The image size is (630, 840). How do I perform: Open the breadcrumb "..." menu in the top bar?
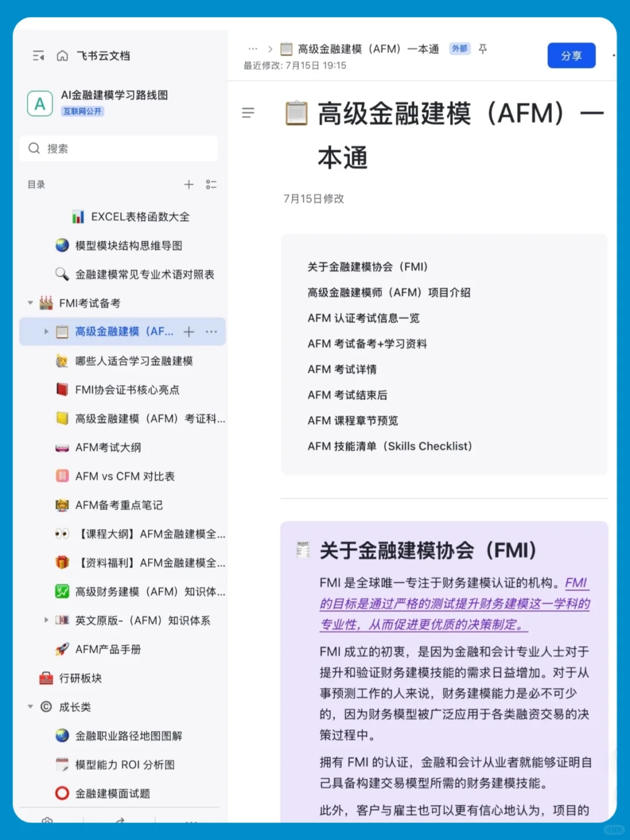click(x=253, y=49)
